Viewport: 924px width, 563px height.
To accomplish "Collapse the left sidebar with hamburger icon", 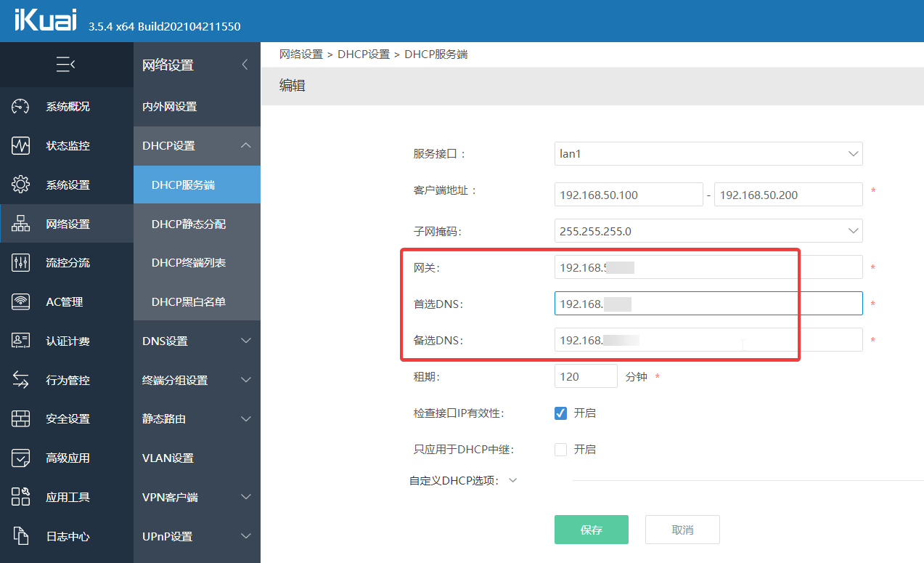I will point(65,65).
